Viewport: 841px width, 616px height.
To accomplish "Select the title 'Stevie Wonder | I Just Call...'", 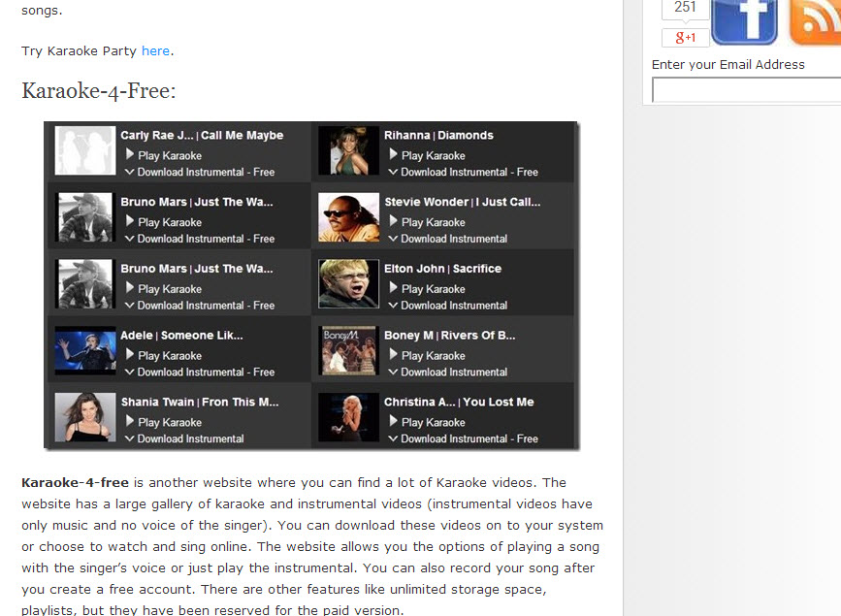I will tap(463, 202).
